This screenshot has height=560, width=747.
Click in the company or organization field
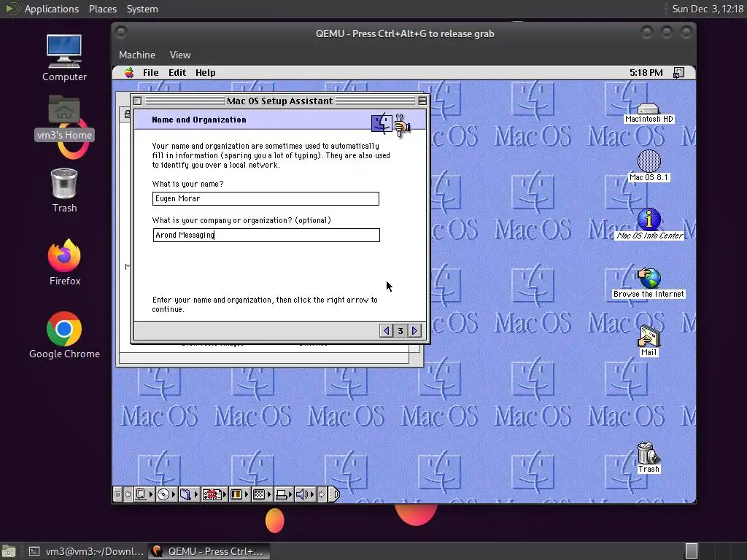266,235
